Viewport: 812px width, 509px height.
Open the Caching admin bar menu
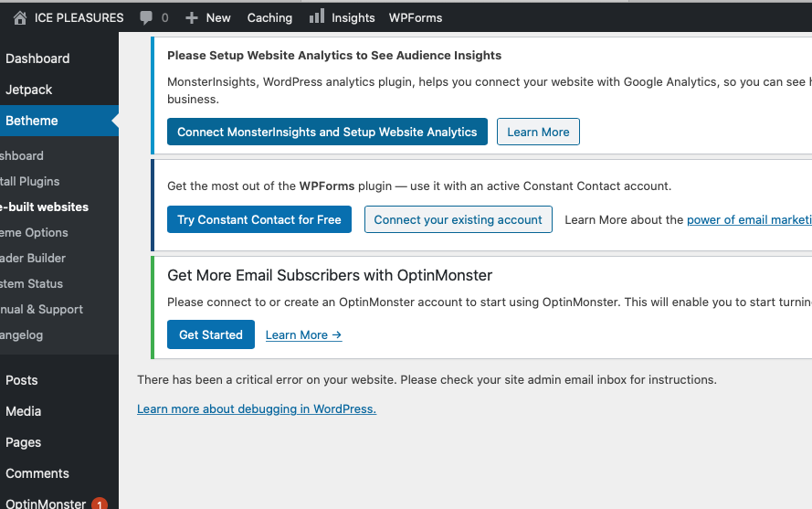[x=269, y=18]
